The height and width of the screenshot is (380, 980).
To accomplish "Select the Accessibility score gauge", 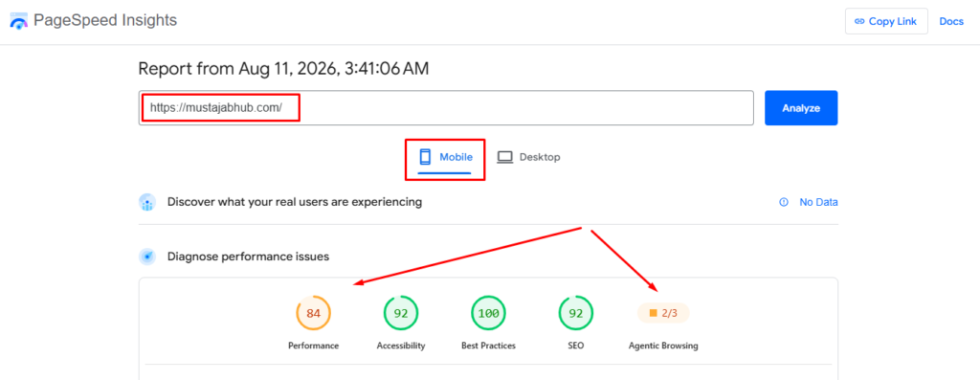I will click(x=401, y=313).
